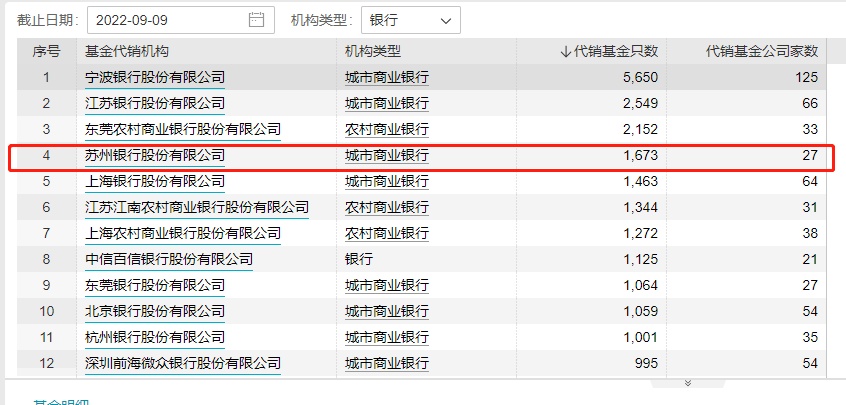Select company count 38 in 上海农村商业银行 row
846x405 pixels.
[x=810, y=234]
